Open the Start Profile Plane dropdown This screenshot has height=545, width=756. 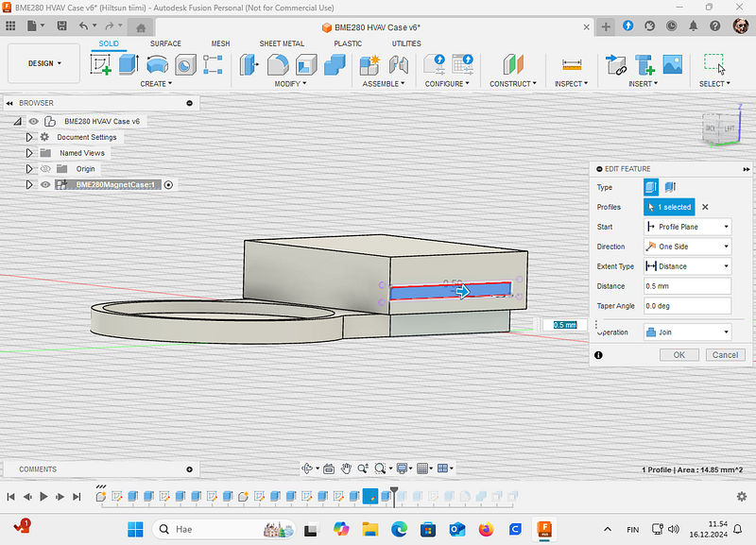tap(688, 227)
